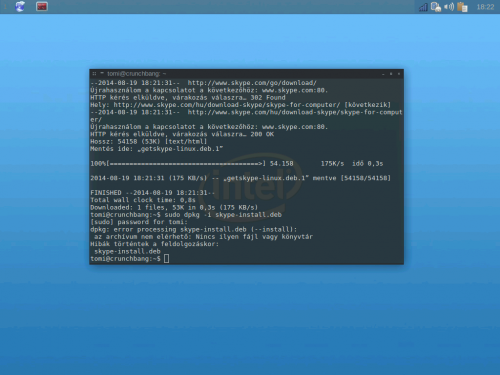Click the text 'Hossz: 54158 (53K) [text/html]'
The image size is (500, 375).
(149, 141)
